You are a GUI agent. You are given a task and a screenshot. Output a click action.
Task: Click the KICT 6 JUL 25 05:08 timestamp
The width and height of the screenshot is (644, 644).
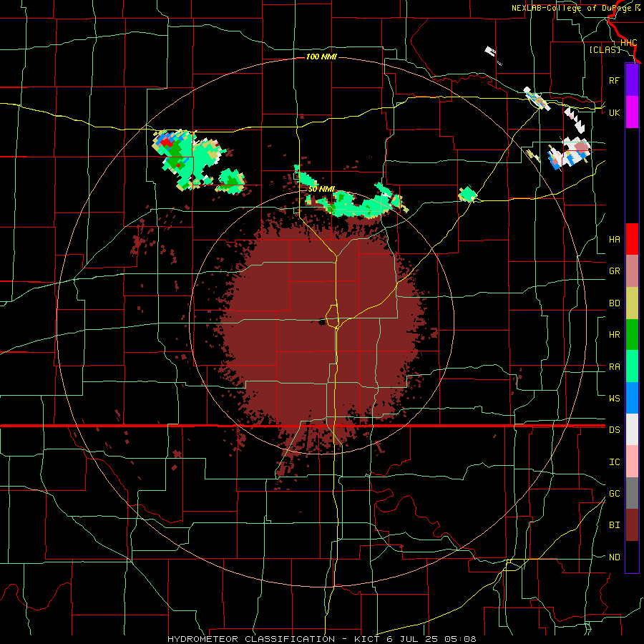click(415, 639)
